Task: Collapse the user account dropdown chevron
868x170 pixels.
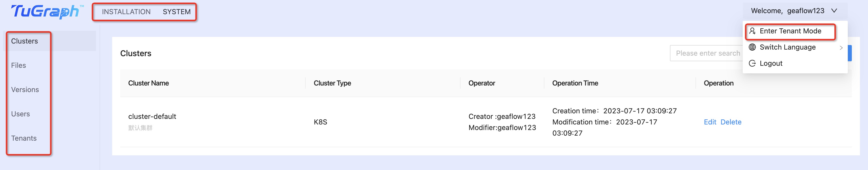Action: (x=834, y=11)
